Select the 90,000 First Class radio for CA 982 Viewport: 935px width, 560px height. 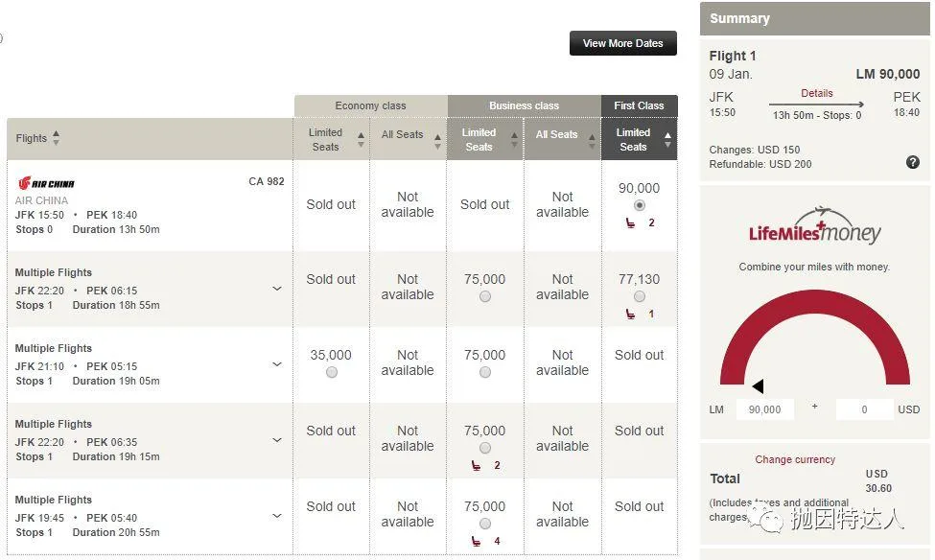tap(640, 205)
